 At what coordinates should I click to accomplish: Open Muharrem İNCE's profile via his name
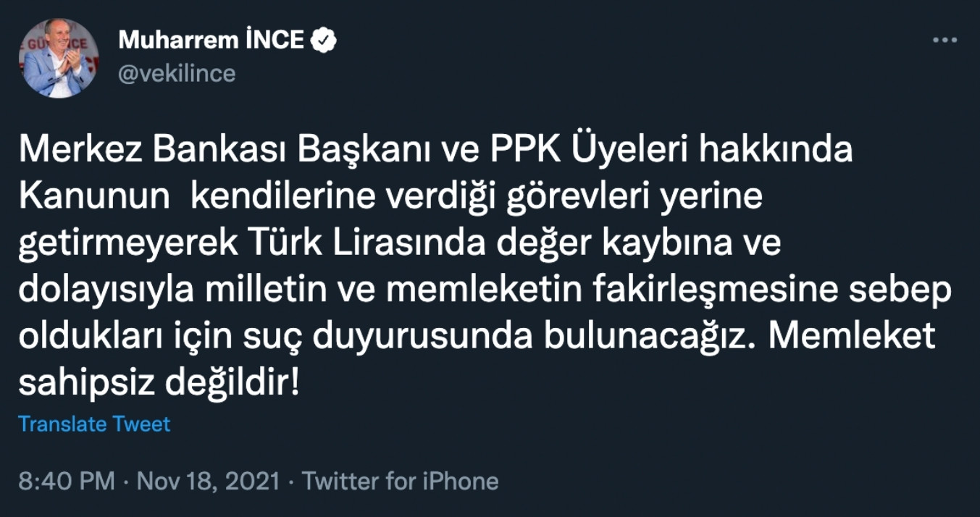pyautogui.click(x=210, y=41)
